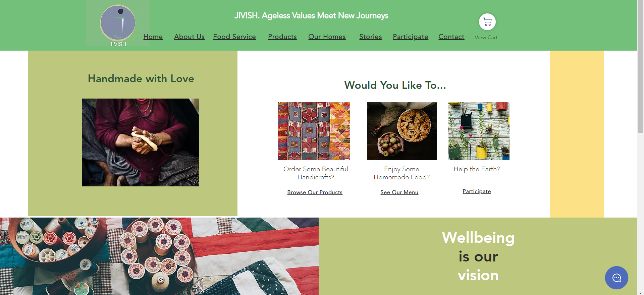Screen dimensions: 644x295
Task: Open the shopping cart icon
Action: coord(487,22)
